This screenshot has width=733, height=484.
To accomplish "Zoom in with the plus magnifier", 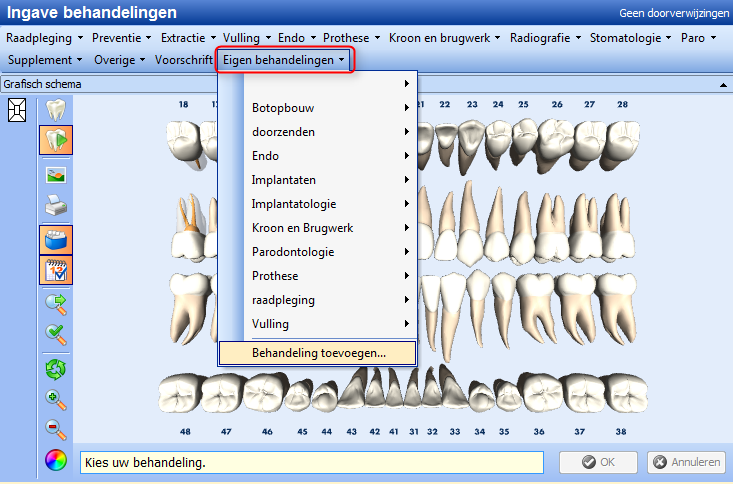I will pyautogui.click(x=56, y=399).
